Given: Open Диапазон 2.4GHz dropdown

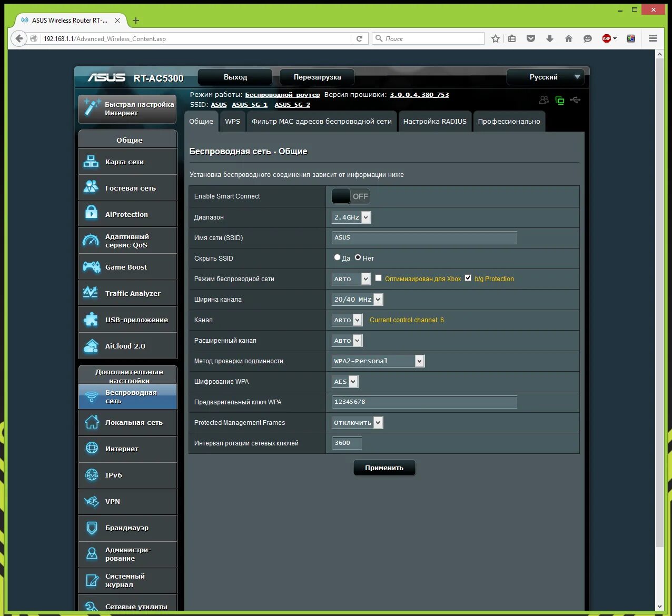Looking at the screenshot, I should [351, 217].
